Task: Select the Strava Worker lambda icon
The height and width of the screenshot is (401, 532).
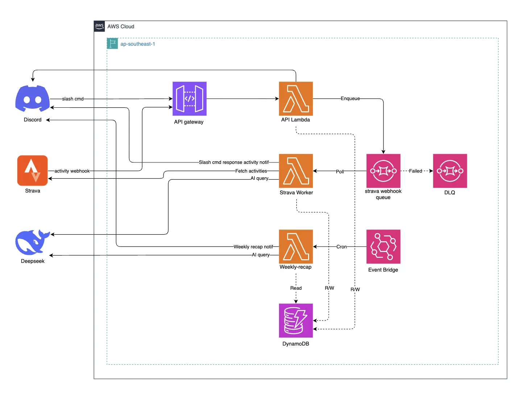Action: pyautogui.click(x=296, y=171)
